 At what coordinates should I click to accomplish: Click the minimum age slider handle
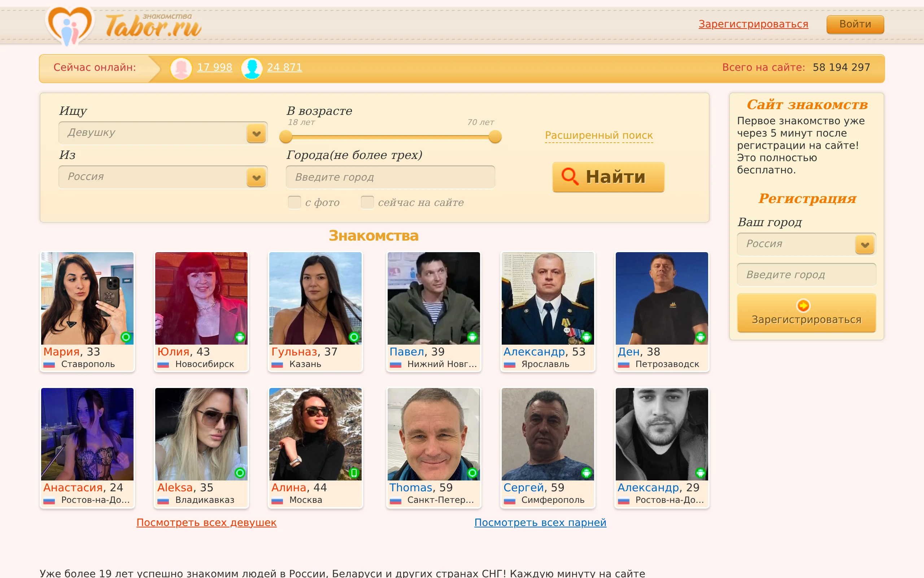[286, 137]
